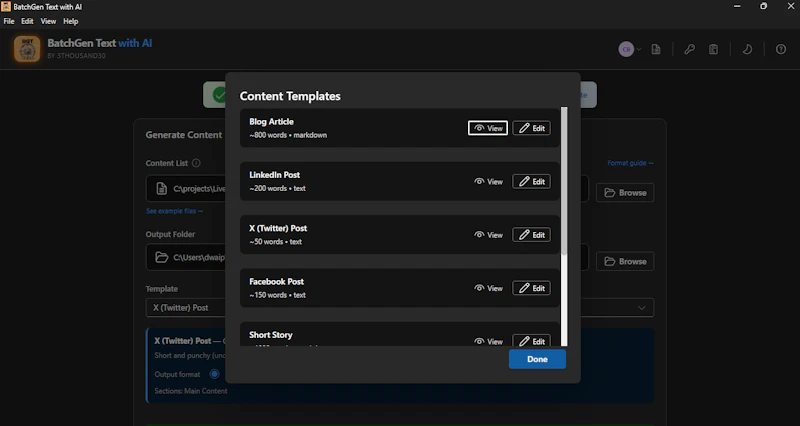800x426 pixels.
Task: Edit the Short Story template
Action: pos(531,341)
